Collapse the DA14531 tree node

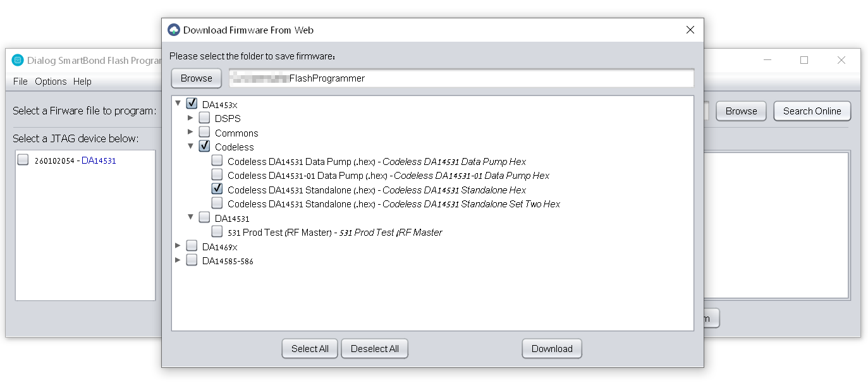pyautogui.click(x=191, y=217)
